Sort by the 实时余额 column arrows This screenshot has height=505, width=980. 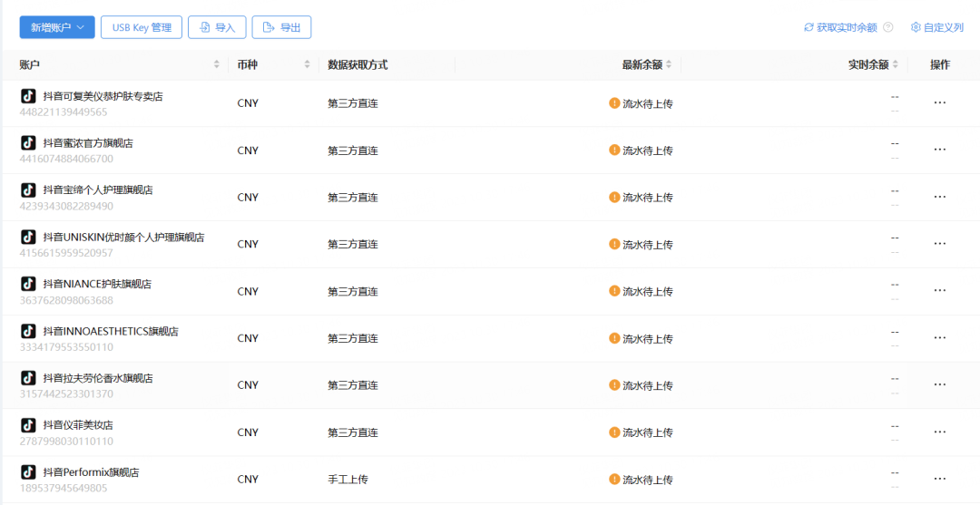895,64
